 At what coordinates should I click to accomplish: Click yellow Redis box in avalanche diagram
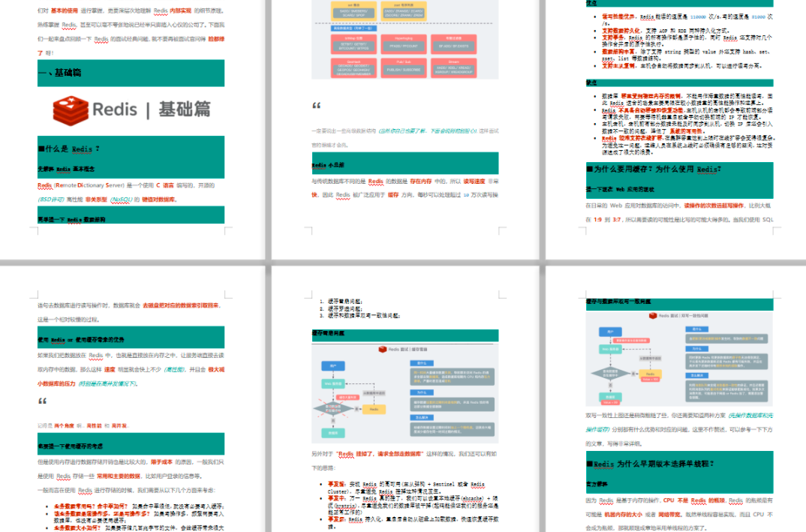374,409
